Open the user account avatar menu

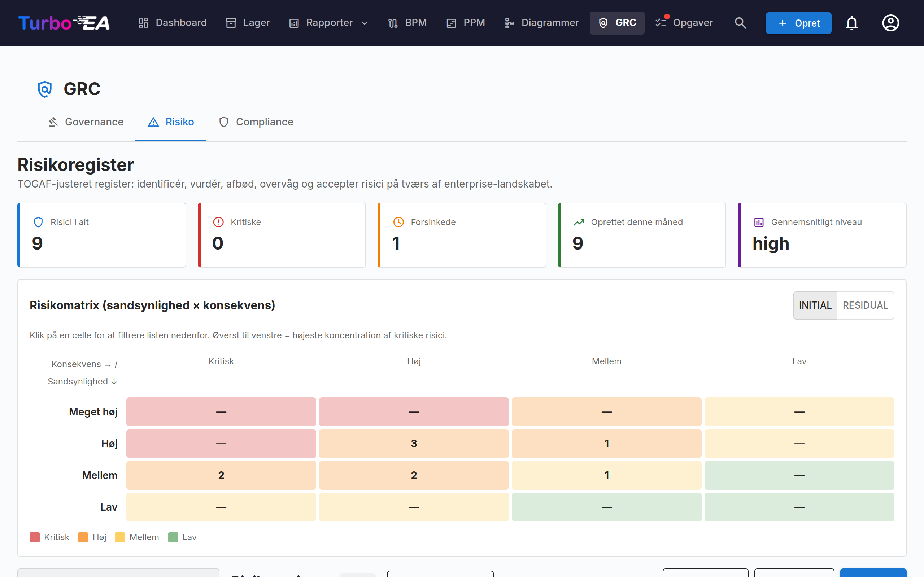[890, 23]
